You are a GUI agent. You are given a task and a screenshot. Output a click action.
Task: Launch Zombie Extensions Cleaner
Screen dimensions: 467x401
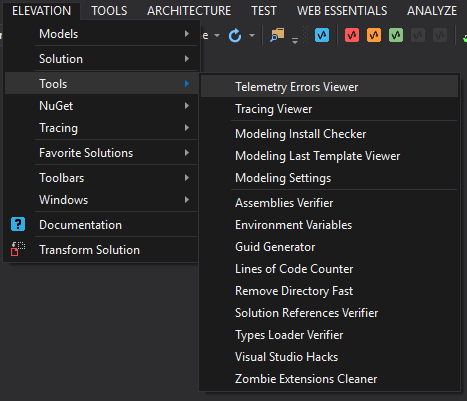tap(329, 379)
